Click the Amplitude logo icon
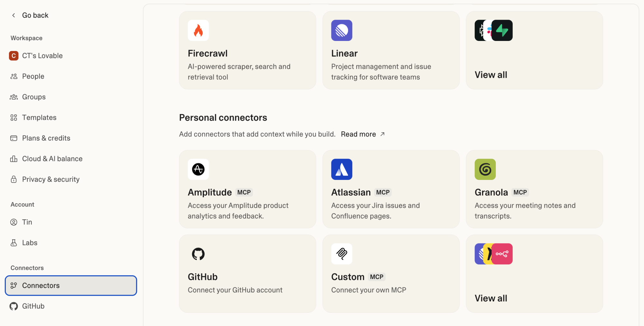This screenshot has width=644, height=326. click(x=198, y=169)
